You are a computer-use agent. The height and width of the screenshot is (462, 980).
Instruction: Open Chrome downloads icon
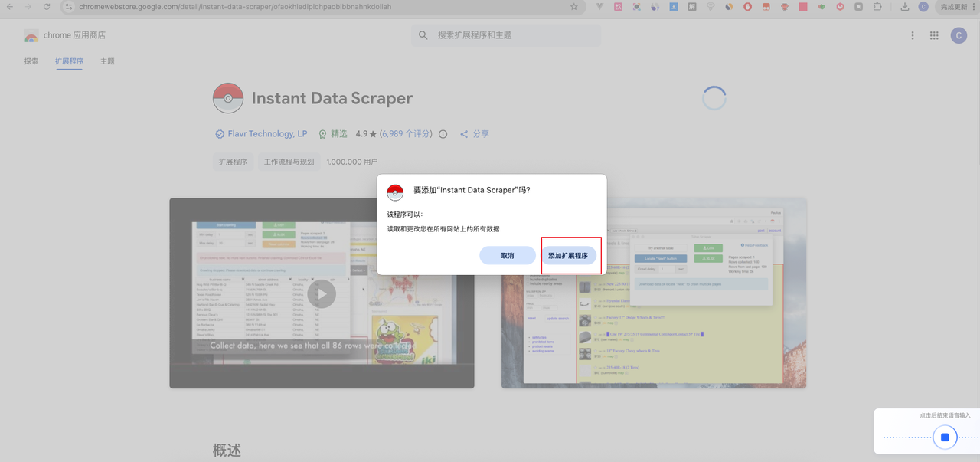pos(905,7)
